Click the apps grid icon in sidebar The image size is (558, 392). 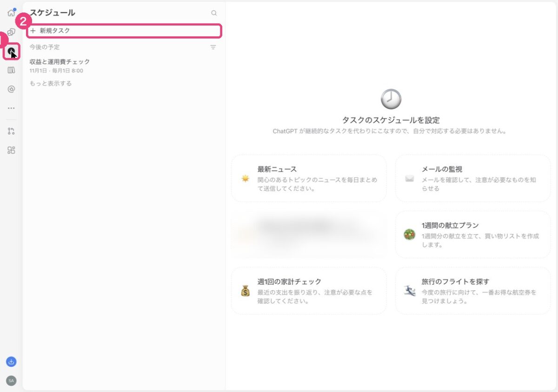coord(11,150)
